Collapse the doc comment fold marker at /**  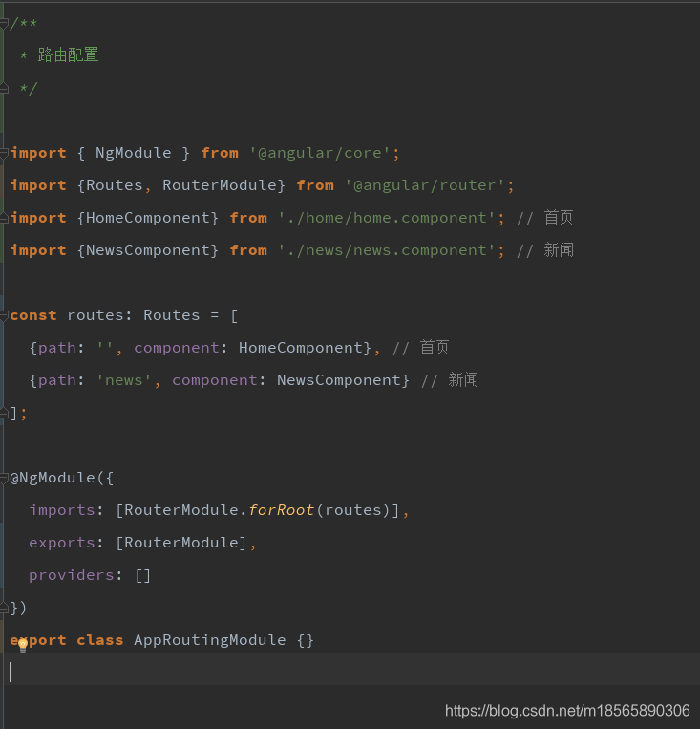(4, 23)
